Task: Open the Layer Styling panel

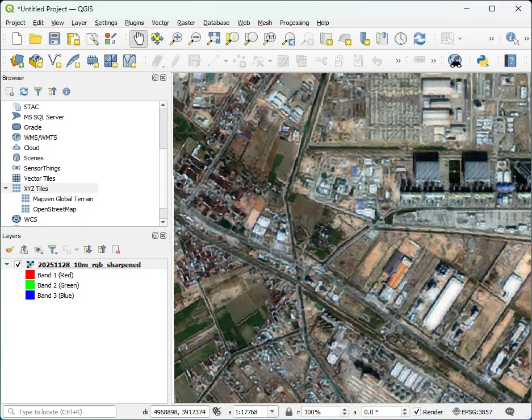Action: (x=9, y=249)
